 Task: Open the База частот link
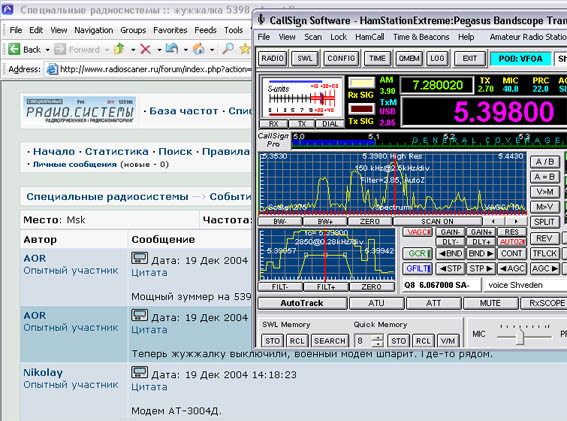tap(184, 111)
